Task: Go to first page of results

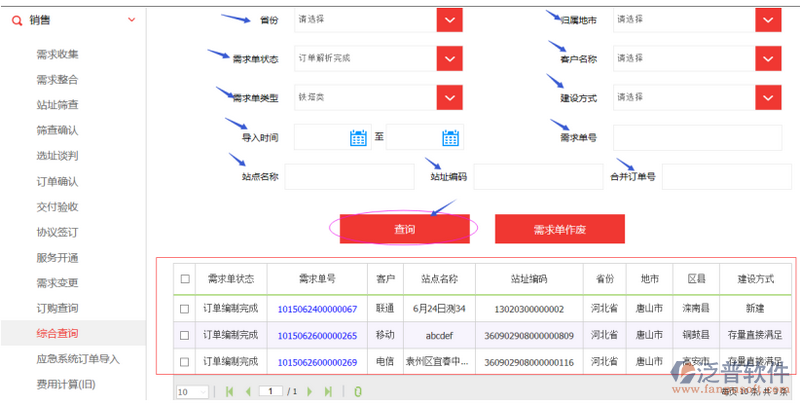Action: coord(229,392)
